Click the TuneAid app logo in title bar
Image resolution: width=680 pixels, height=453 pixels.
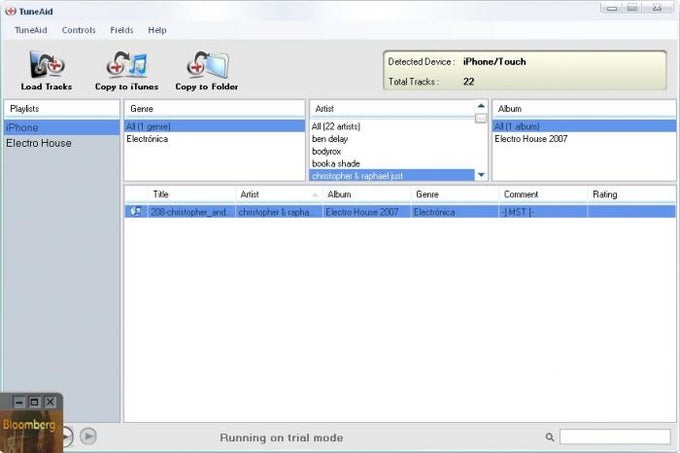(10, 12)
